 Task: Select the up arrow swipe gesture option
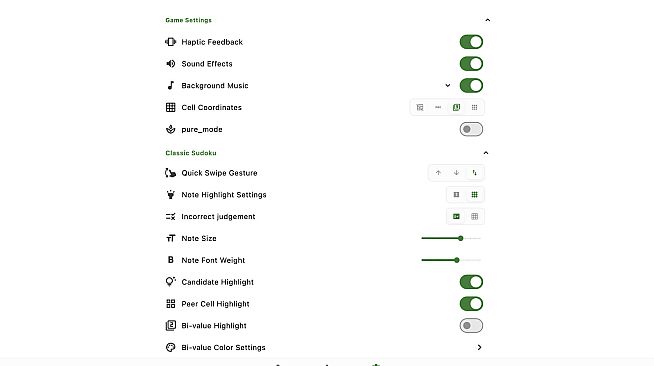click(438, 173)
